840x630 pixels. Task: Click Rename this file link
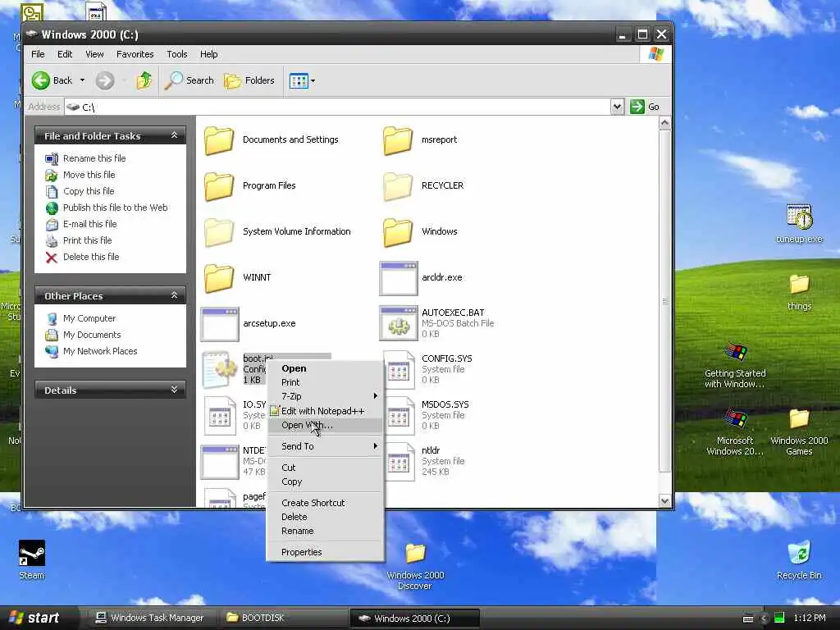[94, 158]
